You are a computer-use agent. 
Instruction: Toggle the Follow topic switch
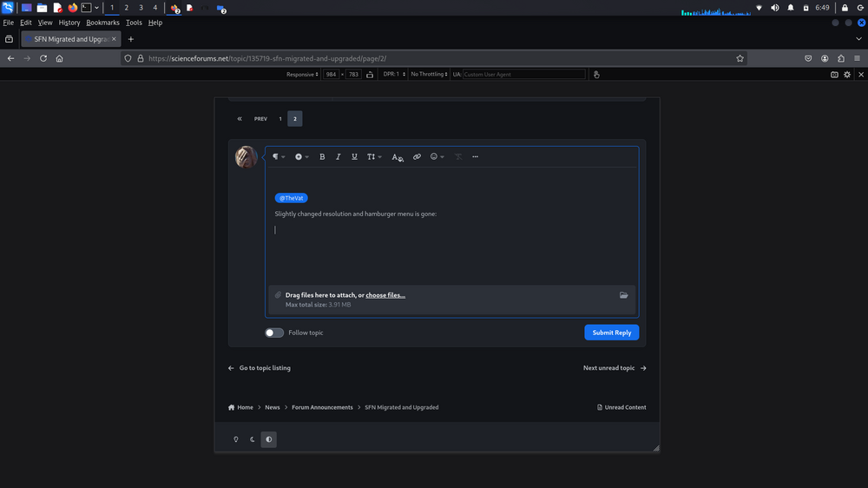[274, 333]
